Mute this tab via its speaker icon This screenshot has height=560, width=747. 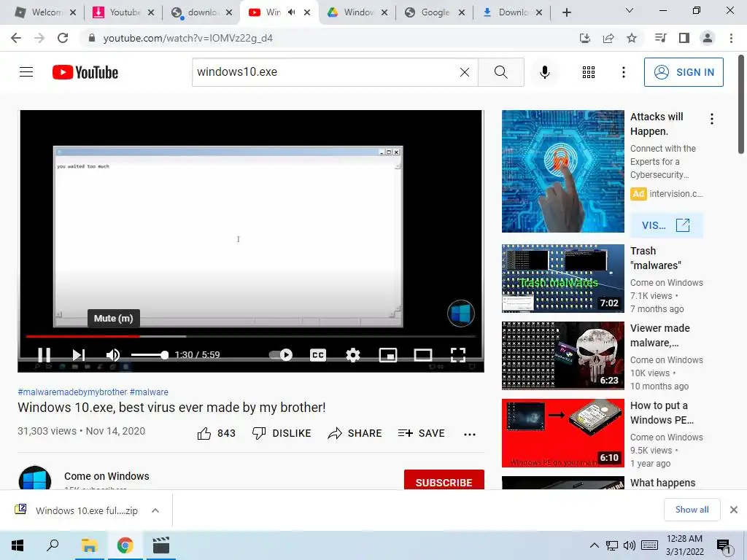(x=292, y=12)
